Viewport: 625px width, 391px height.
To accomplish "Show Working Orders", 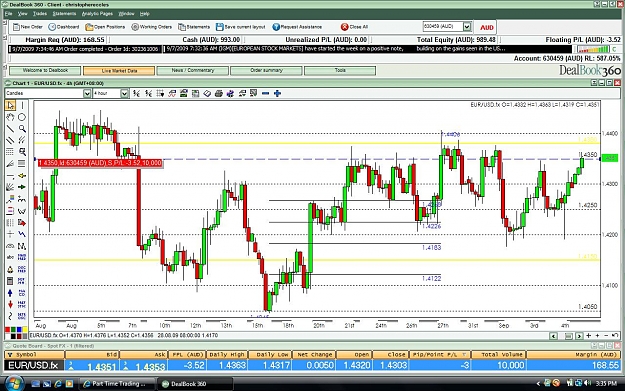I will click(x=151, y=27).
